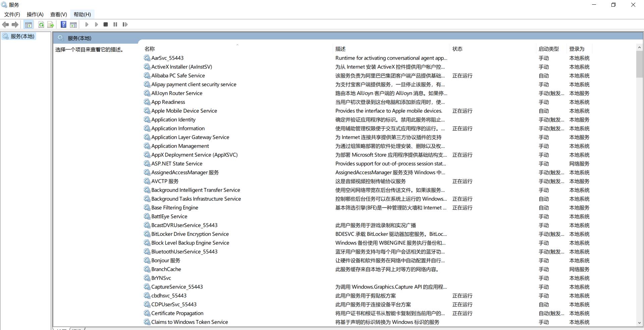Click the Restart Service toolbar icon

pos(125,24)
